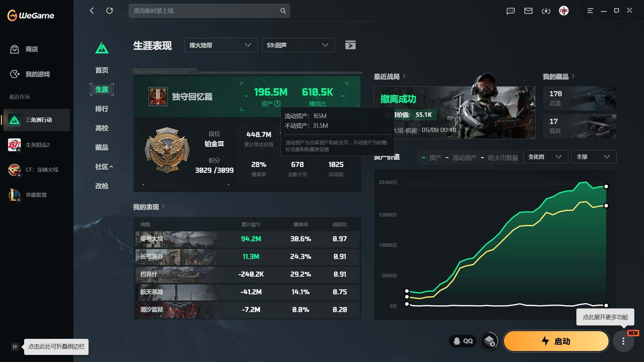Click the WeGame logo
Image resolution: width=644 pixels, height=362 pixels.
31,15
